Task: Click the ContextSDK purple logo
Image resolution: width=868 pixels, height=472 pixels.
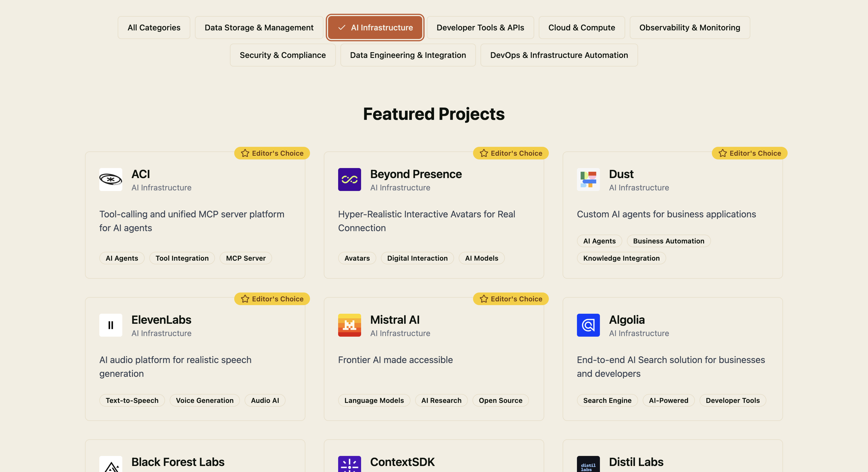Action: 349,464
